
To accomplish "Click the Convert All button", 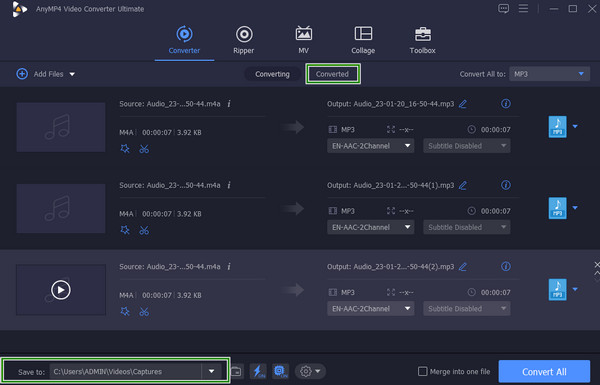I will pyautogui.click(x=544, y=372).
